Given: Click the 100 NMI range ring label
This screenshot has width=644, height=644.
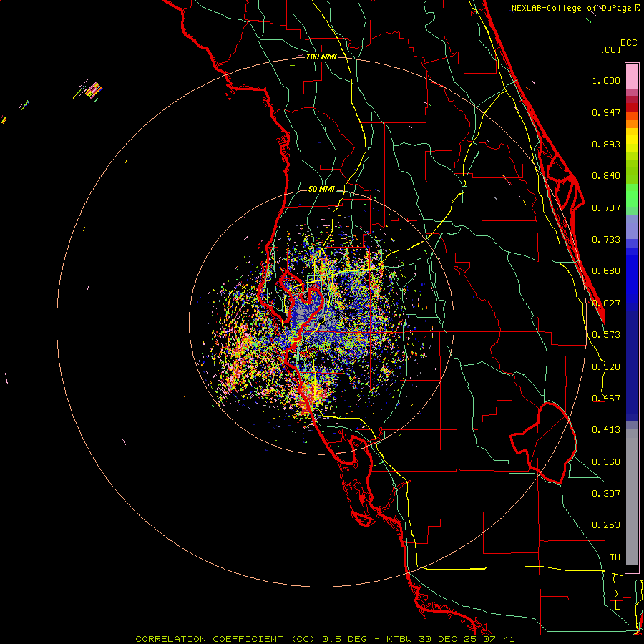Looking at the screenshot, I should 321,57.
